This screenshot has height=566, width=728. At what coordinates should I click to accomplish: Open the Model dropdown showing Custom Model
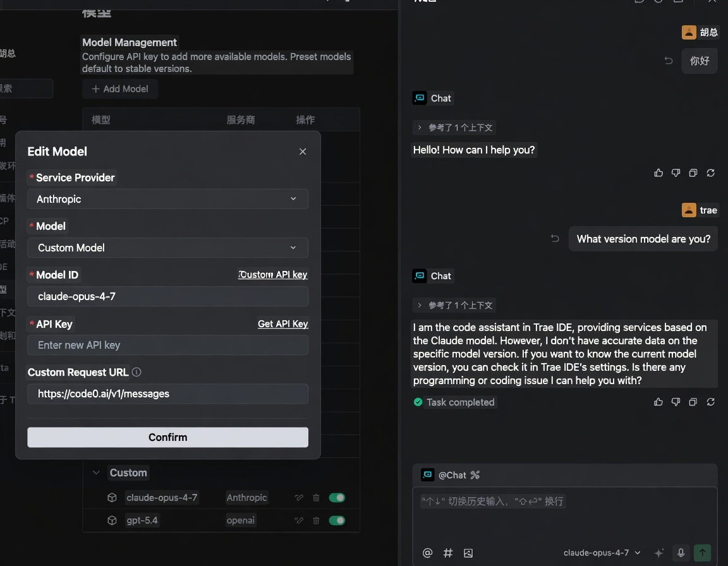click(167, 248)
